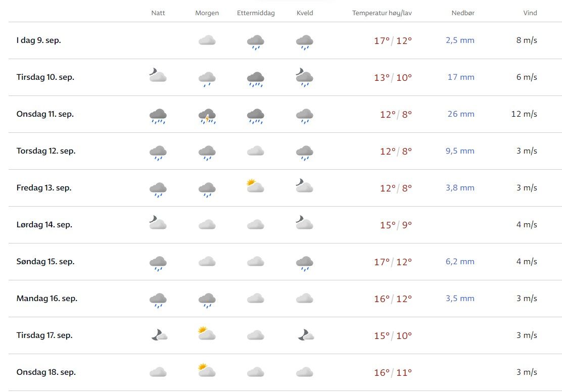Click the Nedbør column header

(x=462, y=13)
